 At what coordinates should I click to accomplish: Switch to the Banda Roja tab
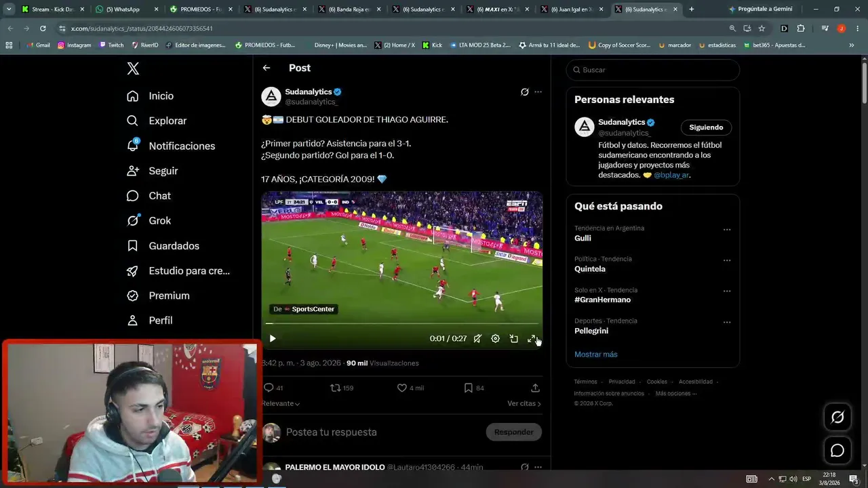349,9
